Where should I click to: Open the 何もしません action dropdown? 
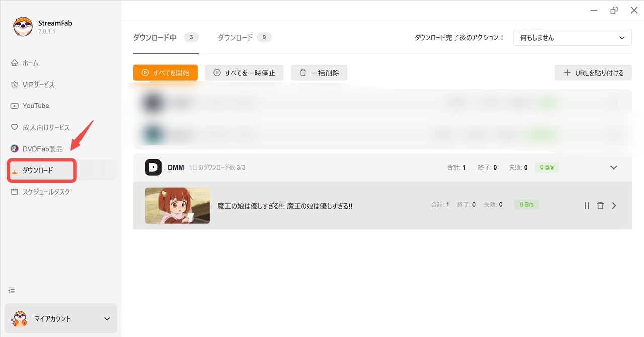pos(572,37)
